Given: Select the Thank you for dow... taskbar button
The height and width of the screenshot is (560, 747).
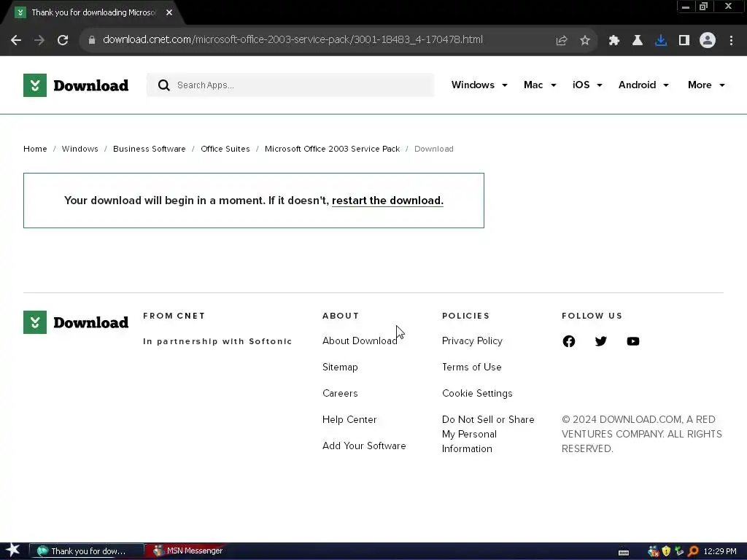Looking at the screenshot, I should click(x=87, y=551).
